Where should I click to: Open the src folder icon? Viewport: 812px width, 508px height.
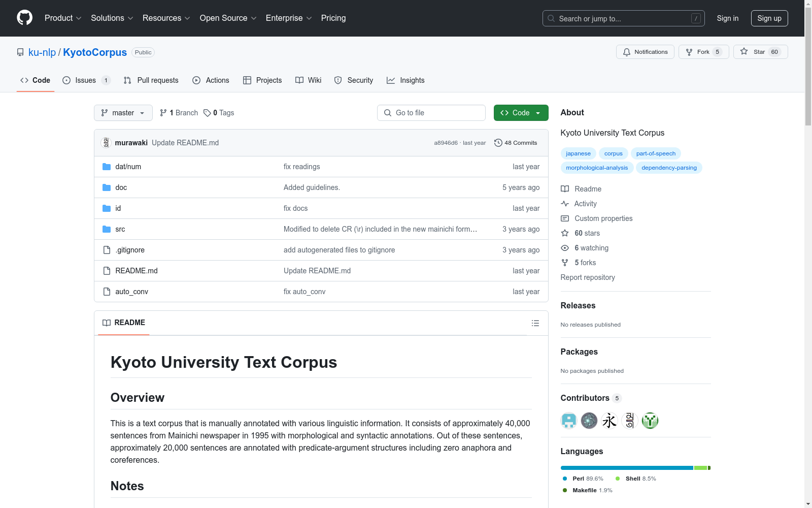pos(107,229)
